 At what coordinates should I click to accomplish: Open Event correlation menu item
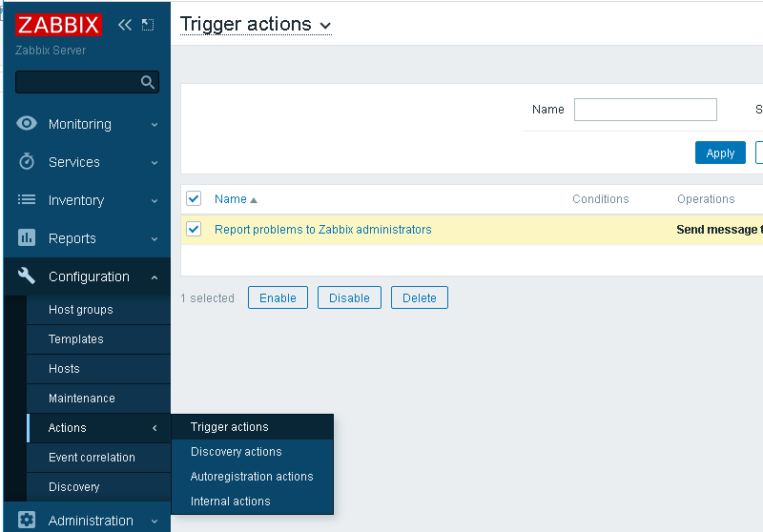pyautogui.click(x=99, y=458)
